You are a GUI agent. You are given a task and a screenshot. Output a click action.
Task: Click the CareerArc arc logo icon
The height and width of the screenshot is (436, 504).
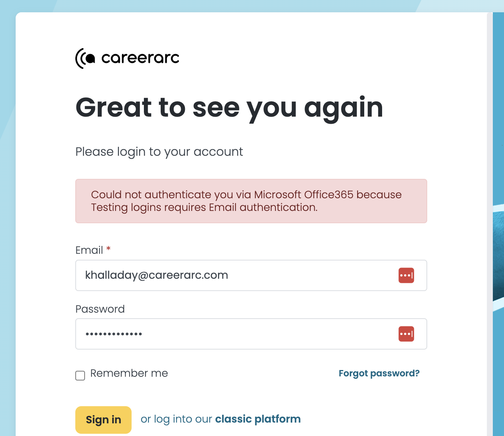click(85, 59)
